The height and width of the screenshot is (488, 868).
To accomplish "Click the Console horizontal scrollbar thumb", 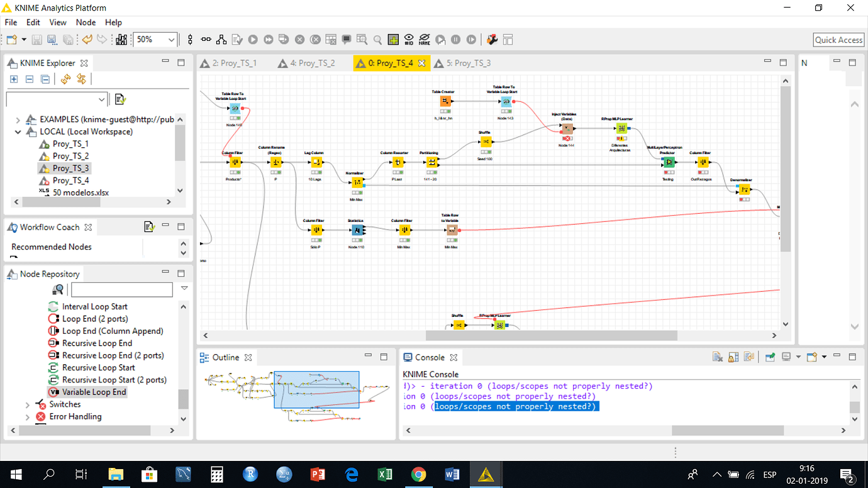I will pyautogui.click(x=728, y=431).
